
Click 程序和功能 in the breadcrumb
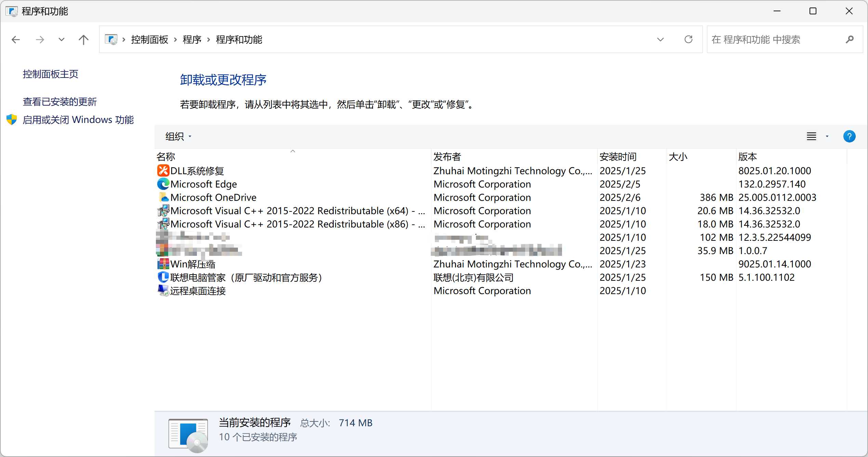[239, 40]
